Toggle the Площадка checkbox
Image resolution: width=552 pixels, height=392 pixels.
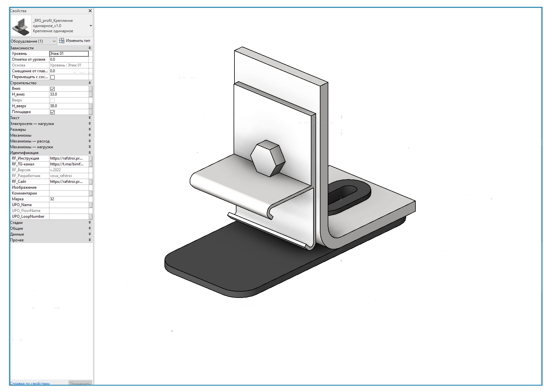pos(53,112)
